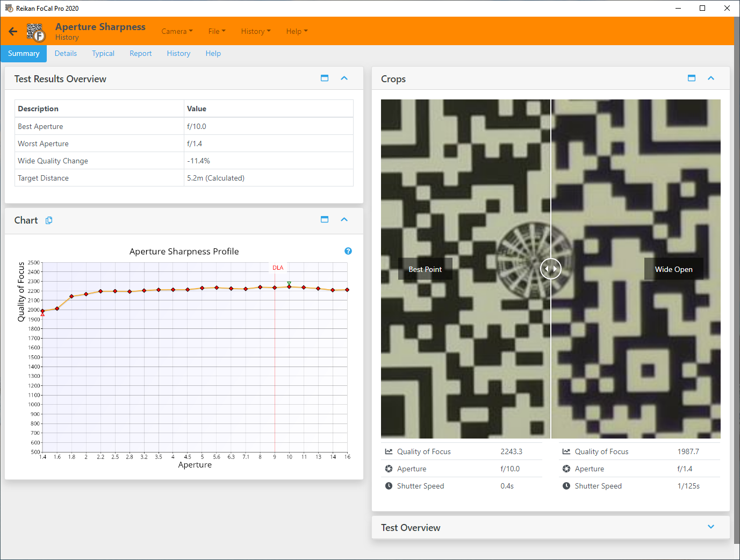Click the Target Distance row label
Viewport: 740px width, 560px height.
click(43, 178)
